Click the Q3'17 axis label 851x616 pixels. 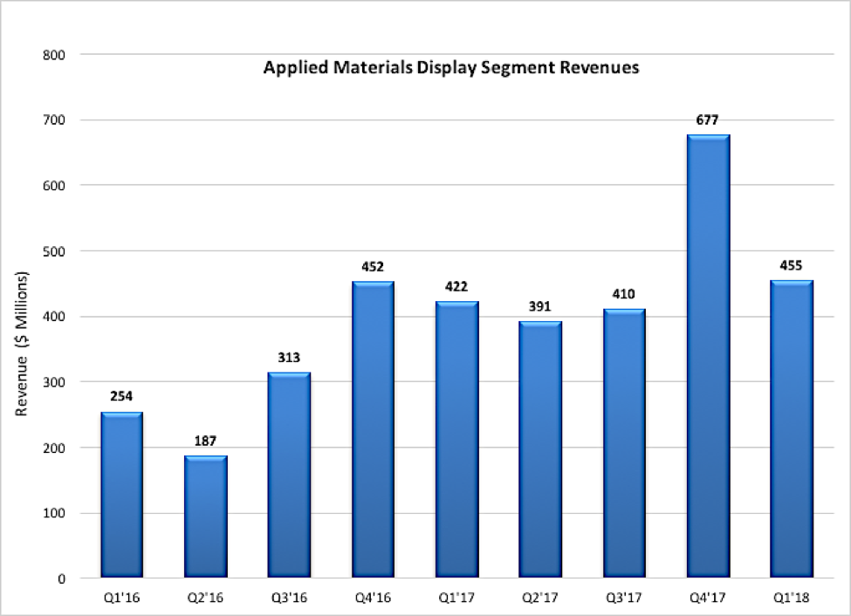pos(623,598)
